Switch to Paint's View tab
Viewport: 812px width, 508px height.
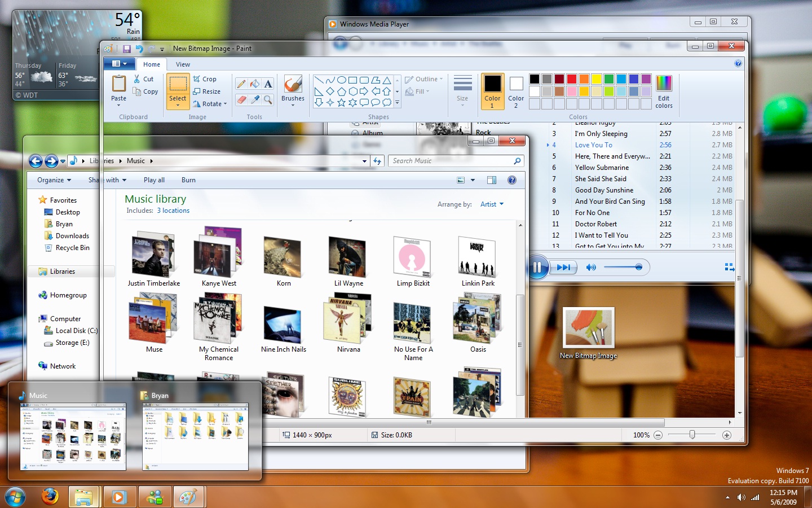183,64
